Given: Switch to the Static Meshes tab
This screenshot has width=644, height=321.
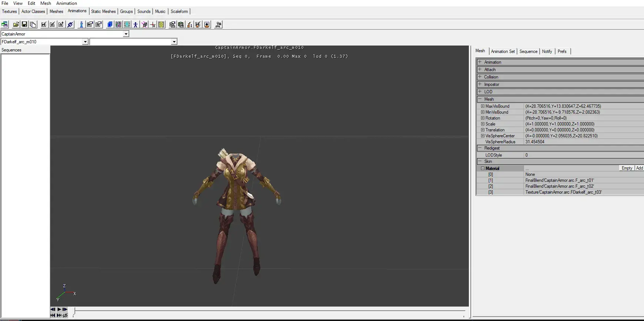Looking at the screenshot, I should coord(103,11).
